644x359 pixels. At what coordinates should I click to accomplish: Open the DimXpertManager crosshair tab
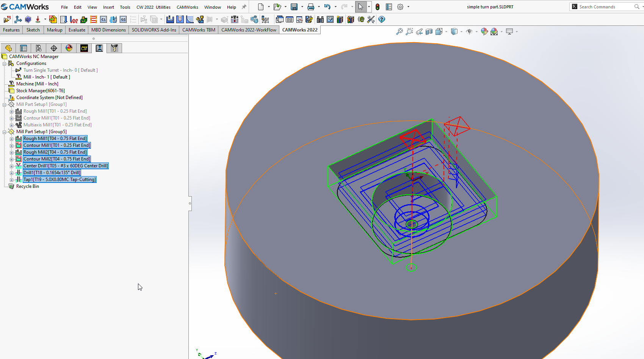[x=54, y=48]
